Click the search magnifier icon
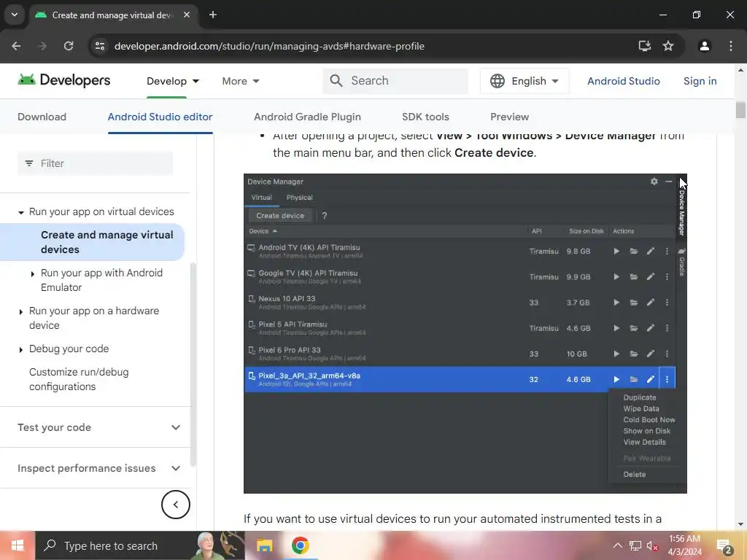The image size is (747, 560). [336, 80]
